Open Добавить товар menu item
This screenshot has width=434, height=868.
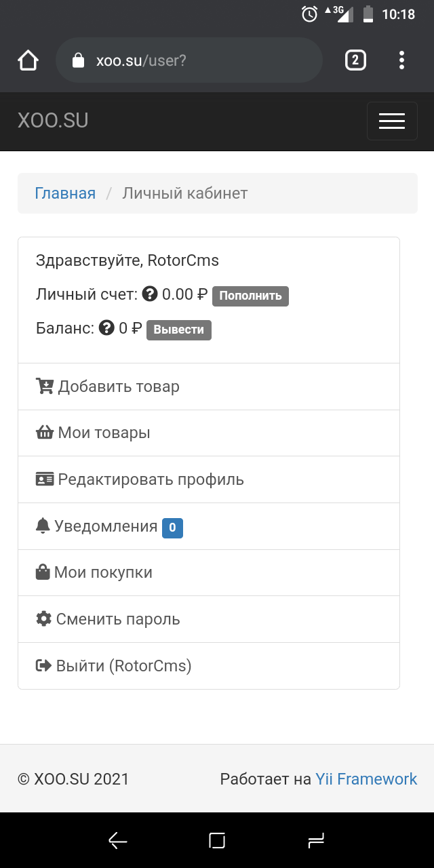tap(119, 387)
